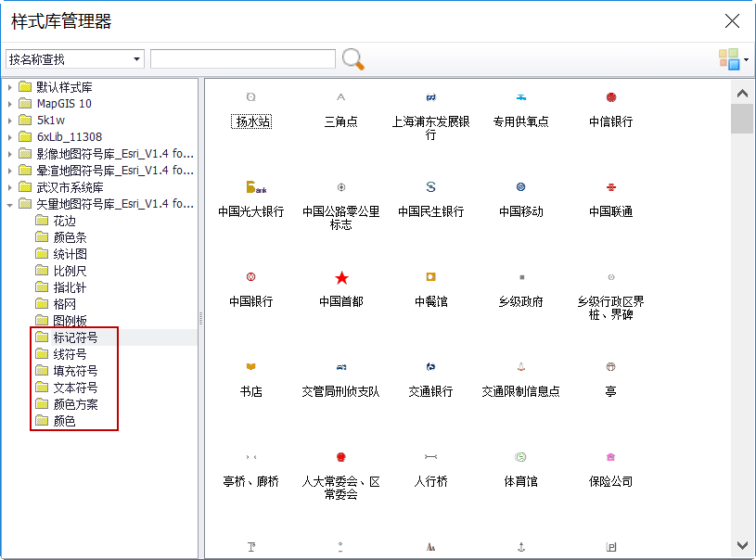
Task: Select the 书店 symbol icon
Action: coord(250,367)
